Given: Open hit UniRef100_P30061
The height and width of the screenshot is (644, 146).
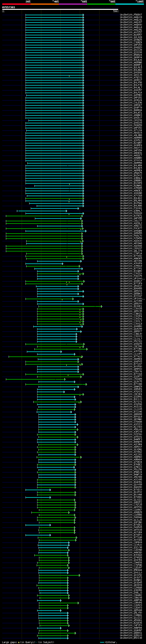Looking at the screenshot, I should [131, 208].
